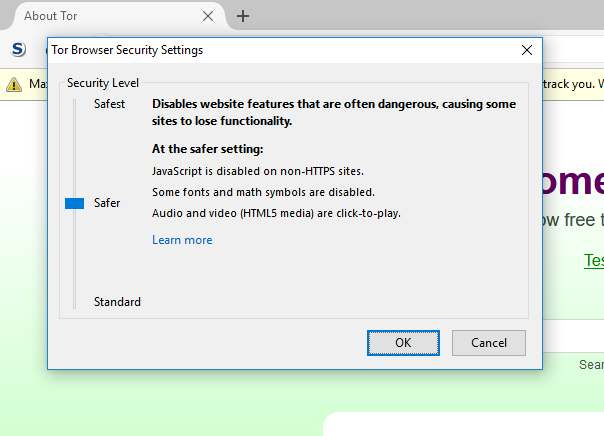Open the Learn more link
This screenshot has height=436, width=604.
[182, 240]
